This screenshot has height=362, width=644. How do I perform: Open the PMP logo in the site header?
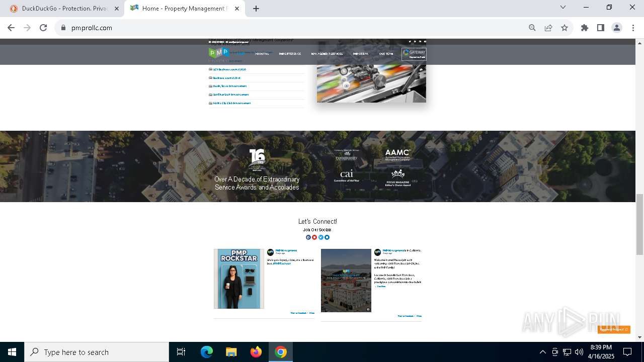[218, 53]
